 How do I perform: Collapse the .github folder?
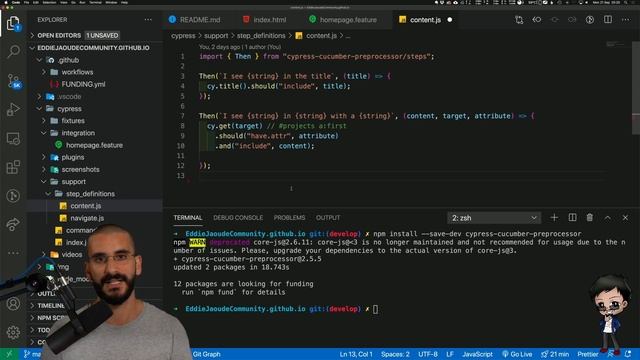pyautogui.click(x=39, y=60)
